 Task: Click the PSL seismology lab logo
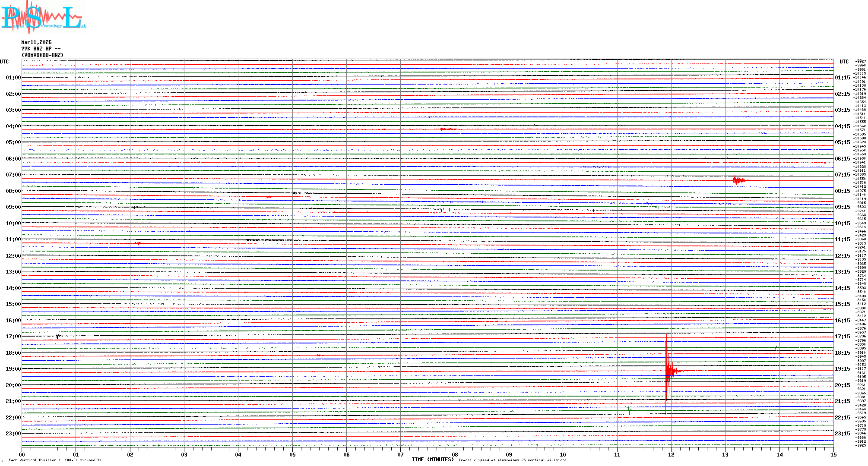(x=43, y=17)
